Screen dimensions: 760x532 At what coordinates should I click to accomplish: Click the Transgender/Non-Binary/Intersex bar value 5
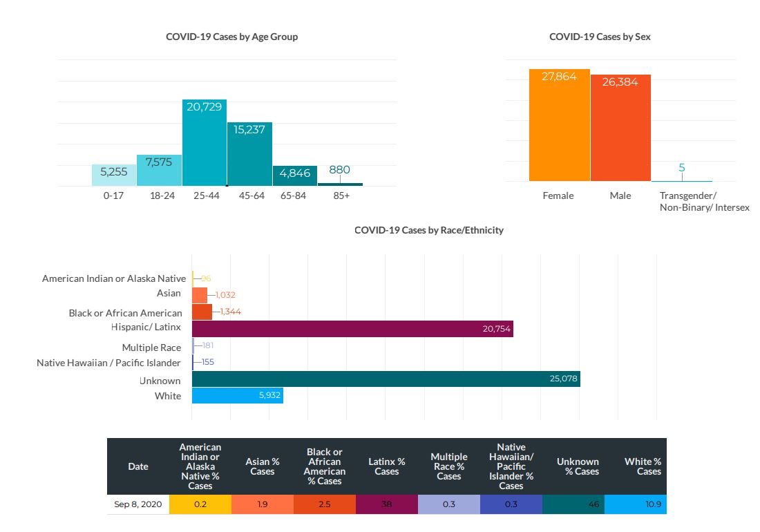(681, 168)
